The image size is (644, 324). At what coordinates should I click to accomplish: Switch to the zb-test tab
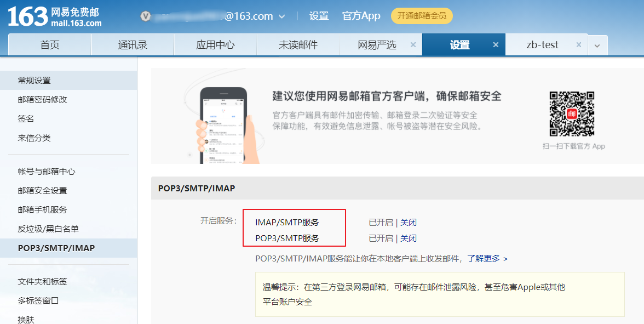click(542, 45)
